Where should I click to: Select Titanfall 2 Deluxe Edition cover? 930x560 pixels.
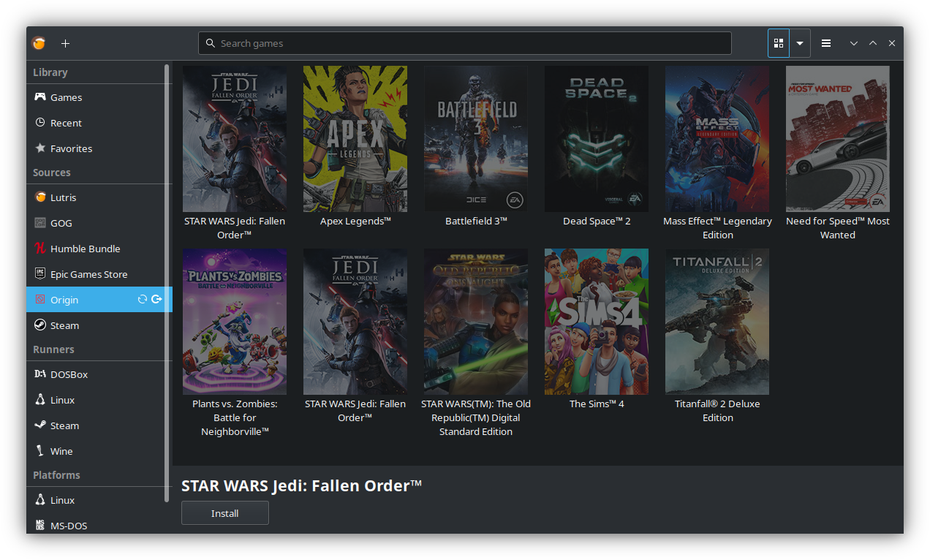[x=717, y=322]
